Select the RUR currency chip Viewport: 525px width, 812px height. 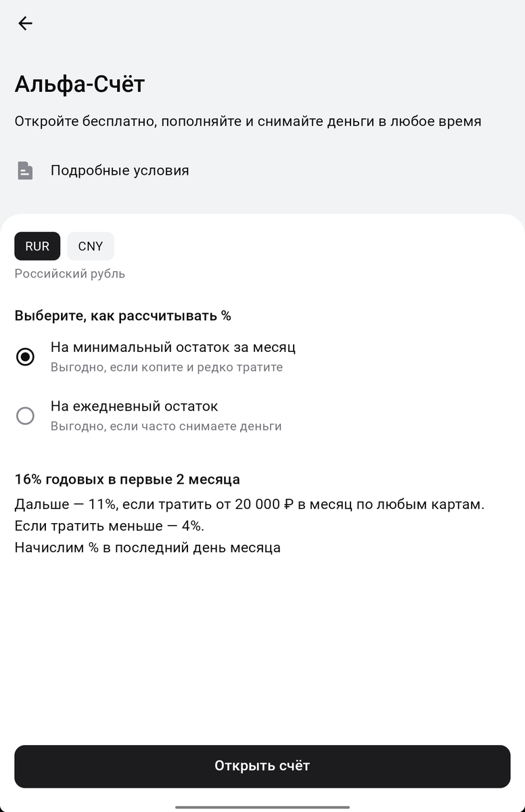click(37, 246)
